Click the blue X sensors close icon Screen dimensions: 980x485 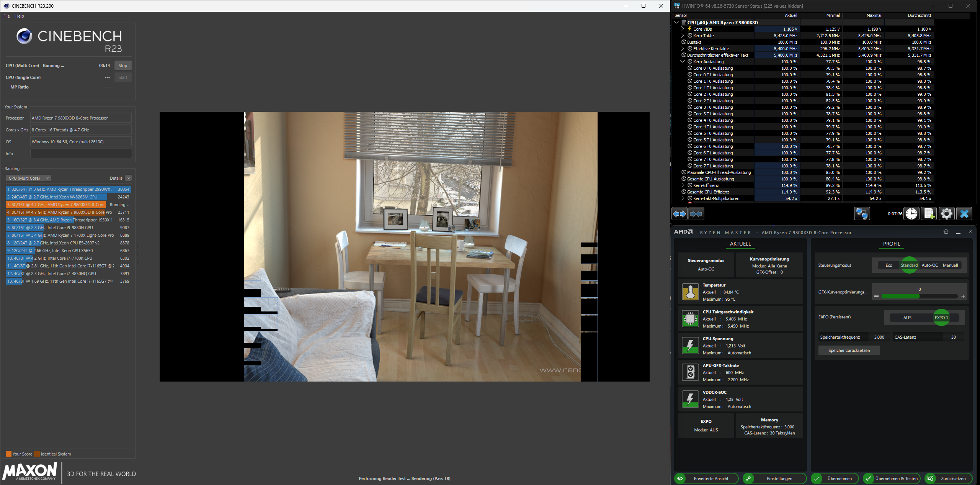pyautogui.click(x=965, y=214)
